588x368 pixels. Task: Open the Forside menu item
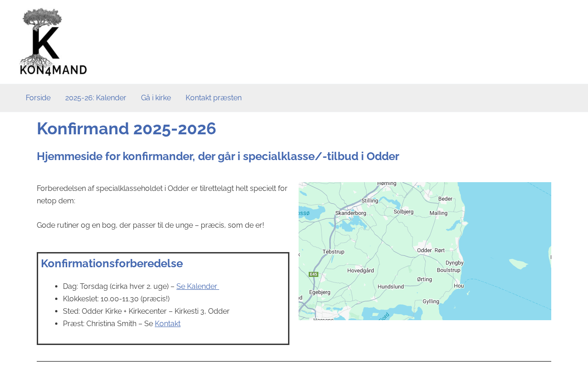[x=38, y=98]
